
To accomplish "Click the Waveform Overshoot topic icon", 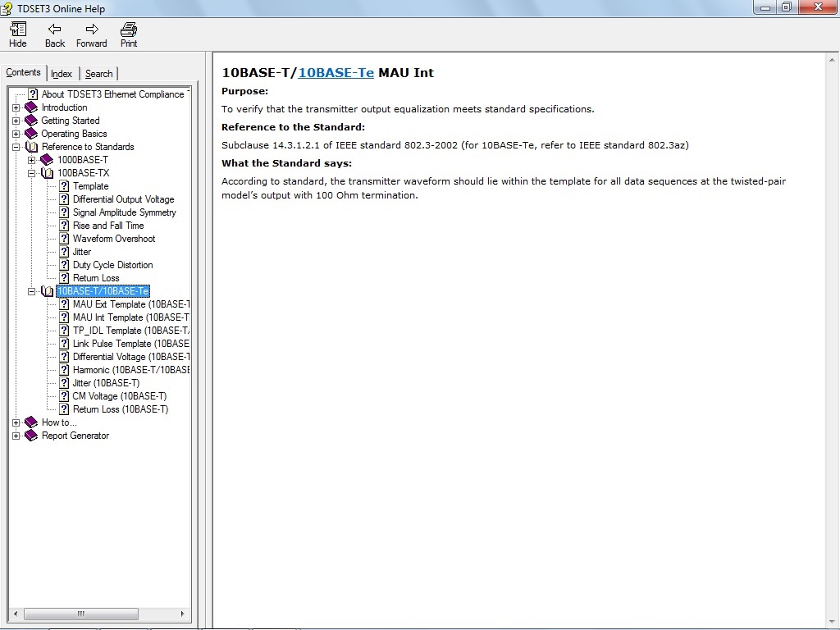I will click(x=64, y=239).
